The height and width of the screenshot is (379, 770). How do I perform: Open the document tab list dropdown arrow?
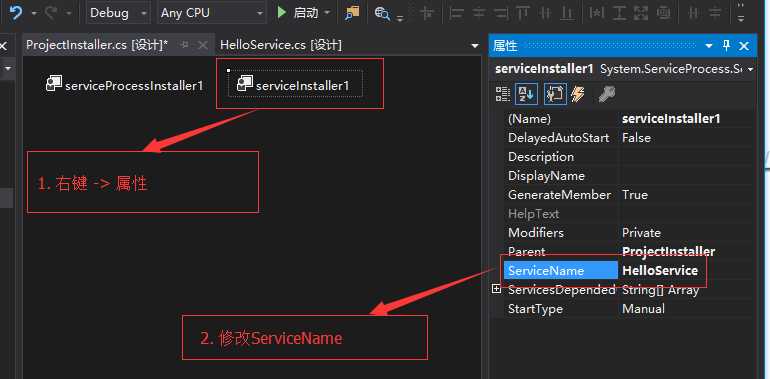click(474, 46)
